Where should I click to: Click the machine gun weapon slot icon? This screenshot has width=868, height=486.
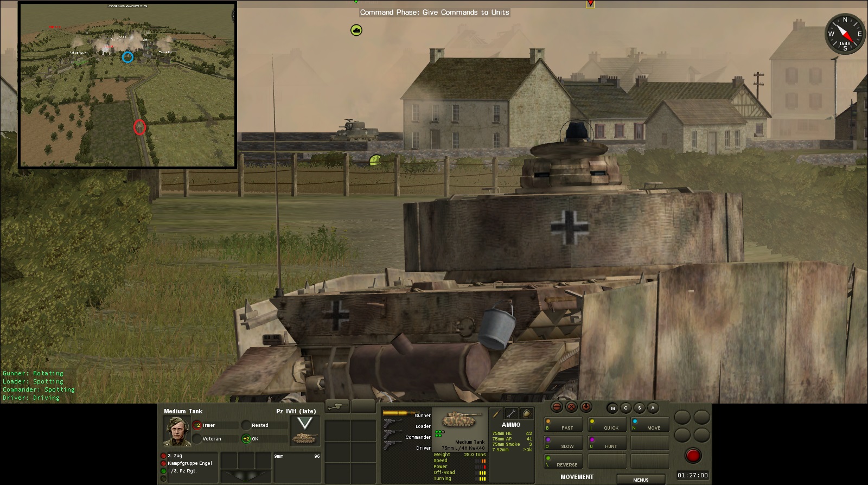click(337, 406)
